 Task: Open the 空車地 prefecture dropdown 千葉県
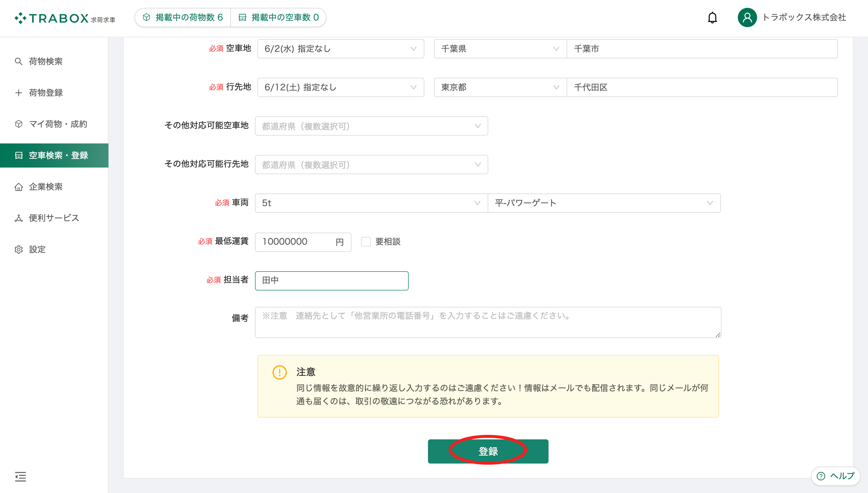(x=500, y=49)
